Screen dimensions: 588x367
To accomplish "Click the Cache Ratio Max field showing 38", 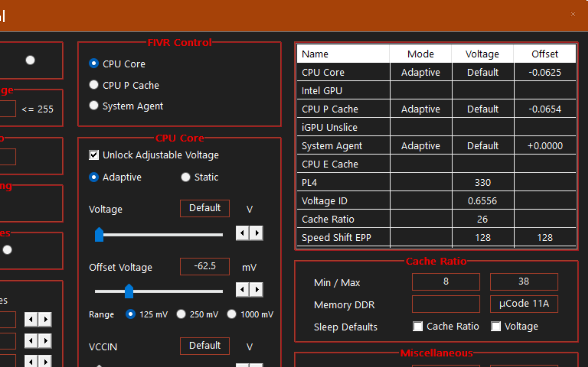I will pos(524,282).
